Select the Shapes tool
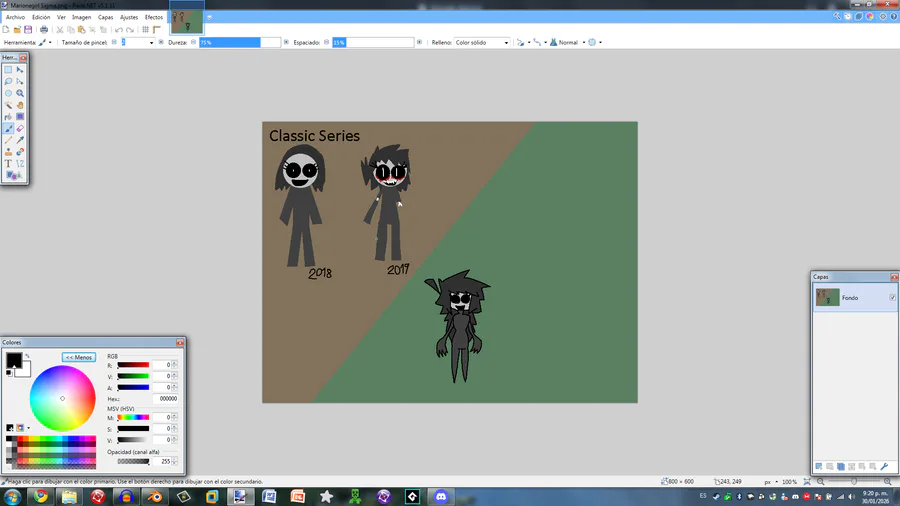 [x=11, y=175]
